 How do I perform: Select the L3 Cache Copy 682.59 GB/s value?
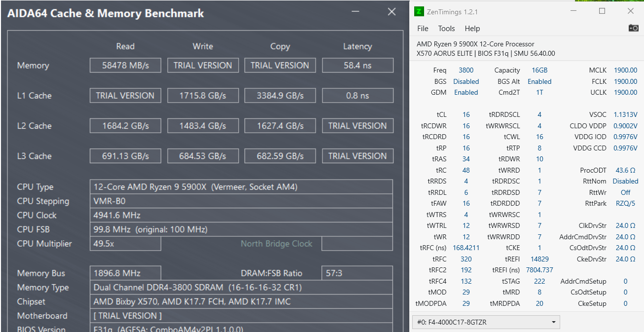(x=280, y=155)
